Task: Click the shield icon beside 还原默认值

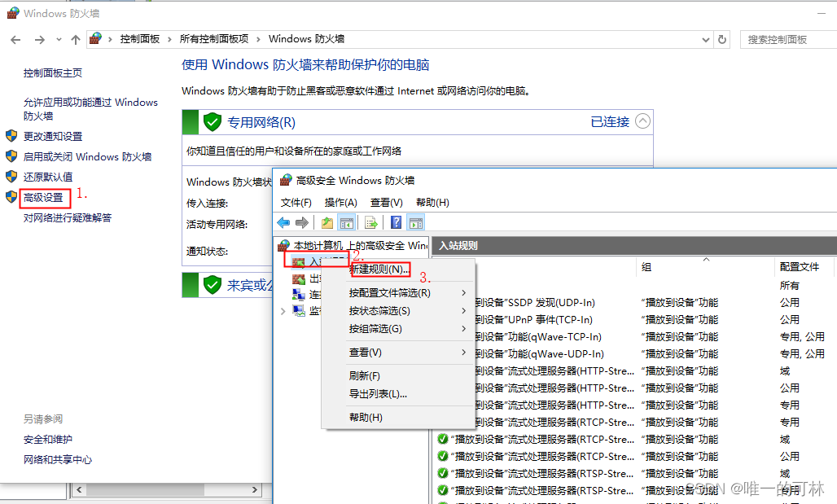Action: click(x=11, y=176)
